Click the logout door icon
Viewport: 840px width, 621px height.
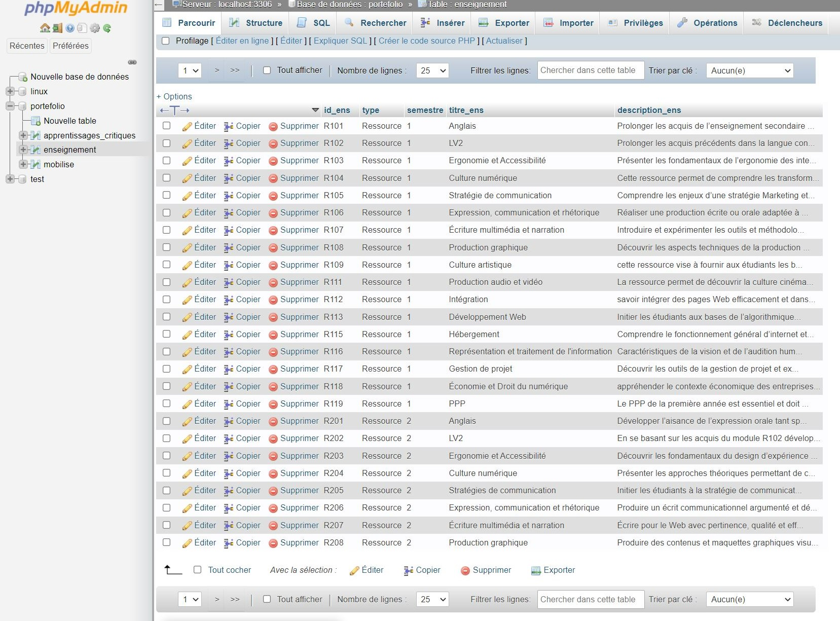pyautogui.click(x=57, y=28)
